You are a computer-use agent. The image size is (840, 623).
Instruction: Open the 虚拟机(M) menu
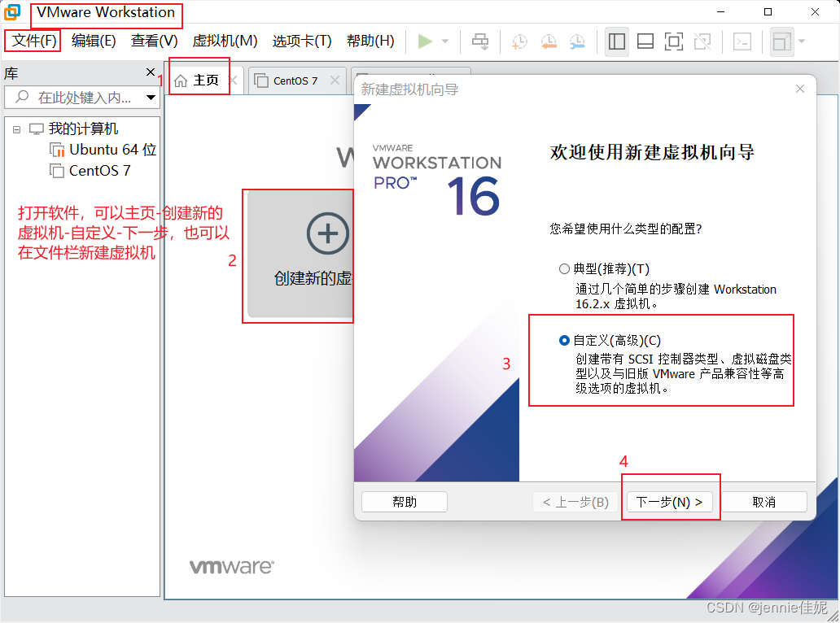(225, 41)
